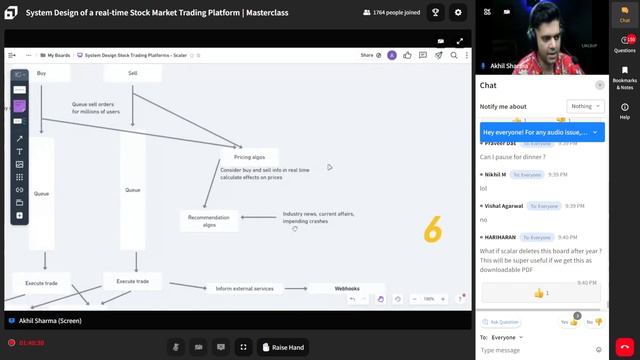End call with red hang-up button

pos(624,347)
